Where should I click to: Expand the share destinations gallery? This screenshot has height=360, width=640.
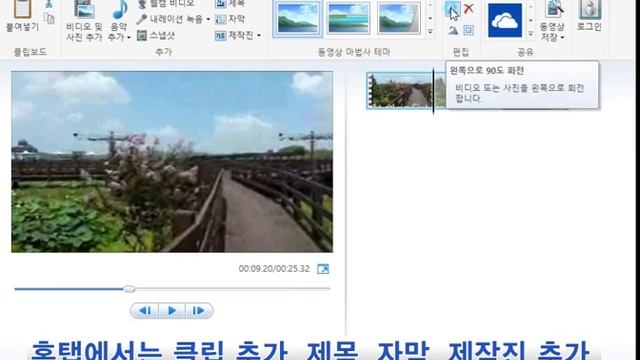point(531,33)
